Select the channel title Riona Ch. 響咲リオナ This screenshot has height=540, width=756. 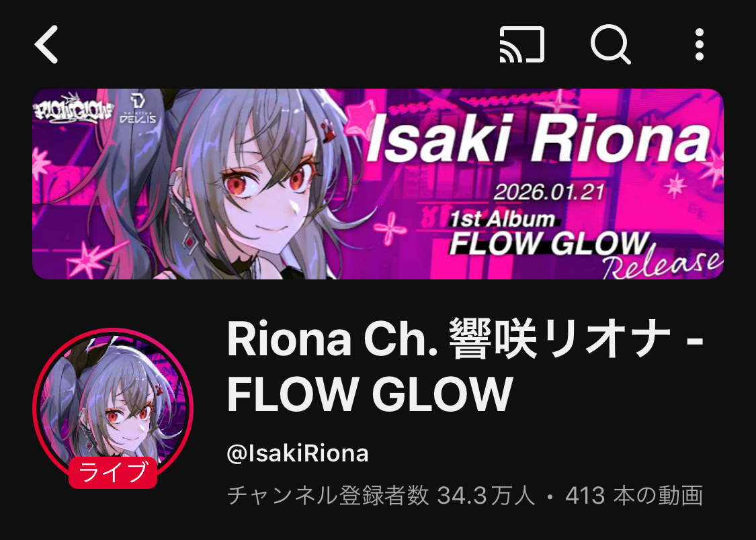[x=449, y=340]
